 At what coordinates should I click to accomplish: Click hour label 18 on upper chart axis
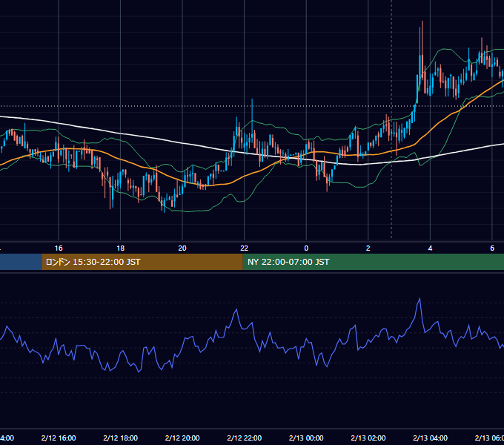(x=121, y=248)
